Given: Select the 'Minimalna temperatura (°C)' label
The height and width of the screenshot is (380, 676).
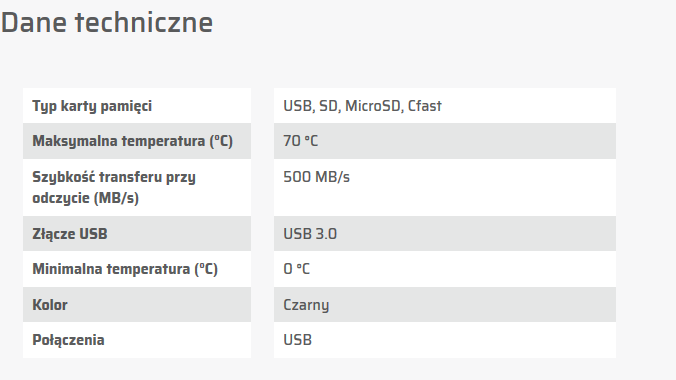Looking at the screenshot, I should coord(125,269).
